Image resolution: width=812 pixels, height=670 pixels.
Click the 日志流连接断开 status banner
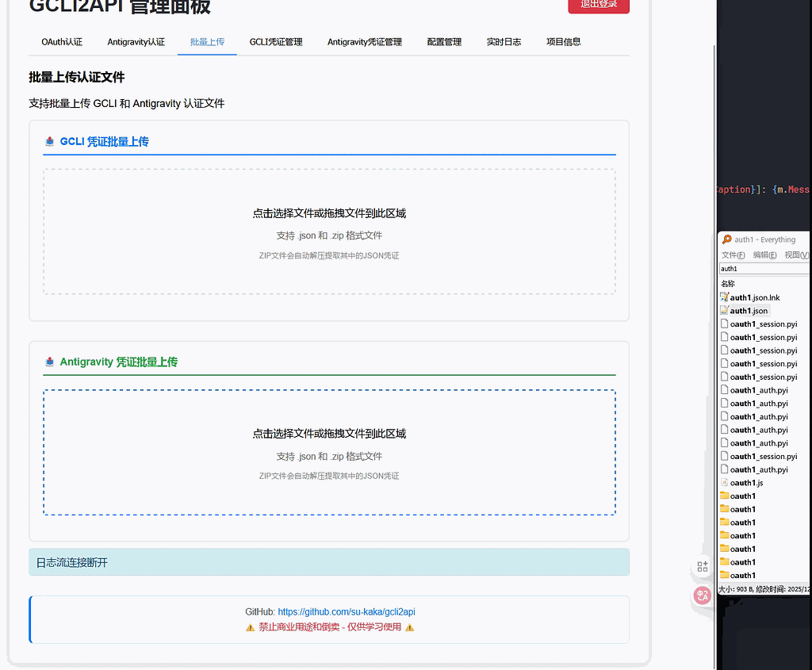pos(329,562)
